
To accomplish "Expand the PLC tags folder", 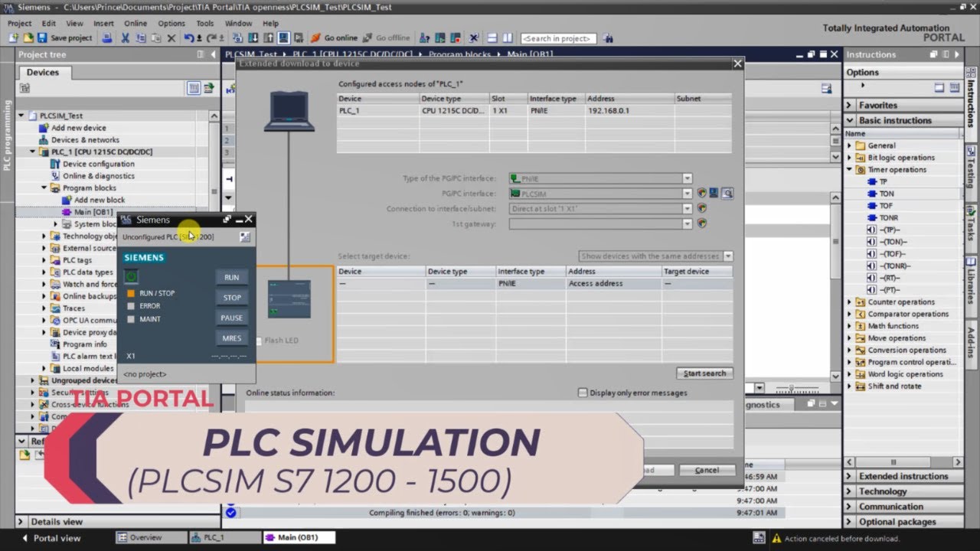I will pos(44,260).
